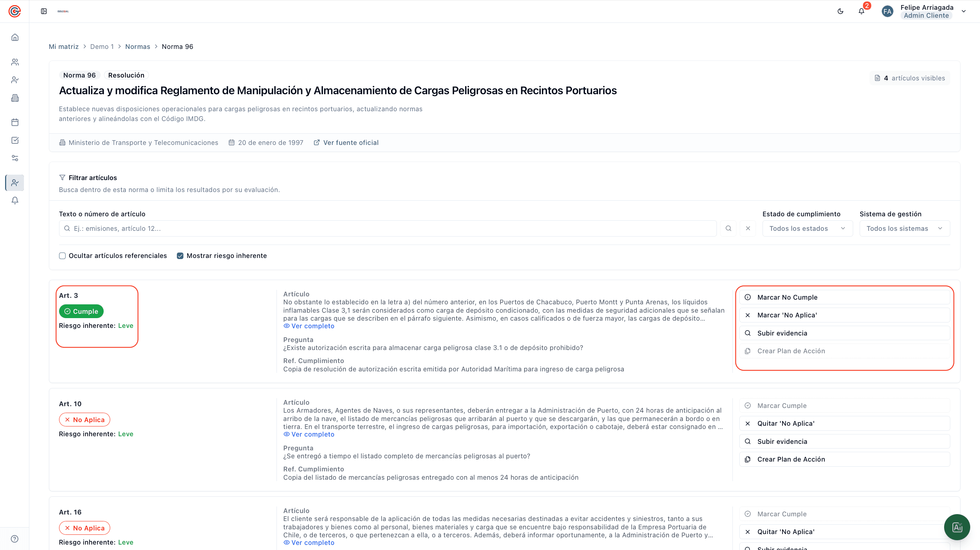Click Ministerio de Transporte y Telecomunicaciones text
This screenshot has height=550, width=980.
(144, 143)
